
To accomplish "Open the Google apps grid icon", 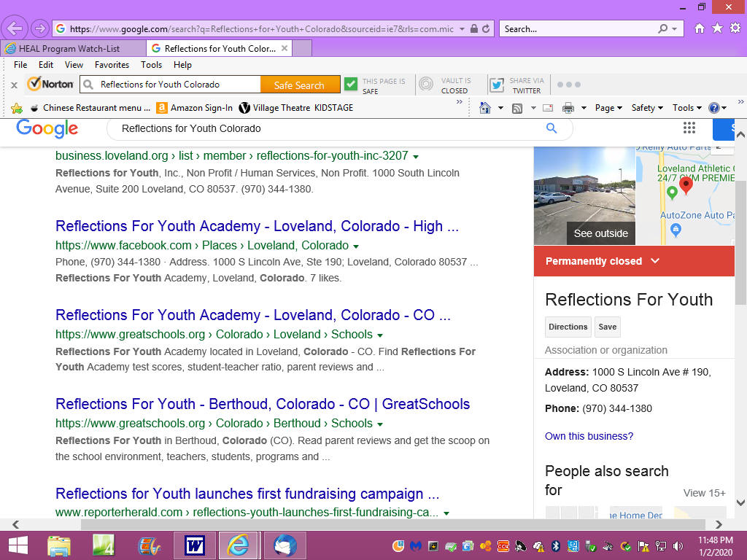I will tap(689, 128).
